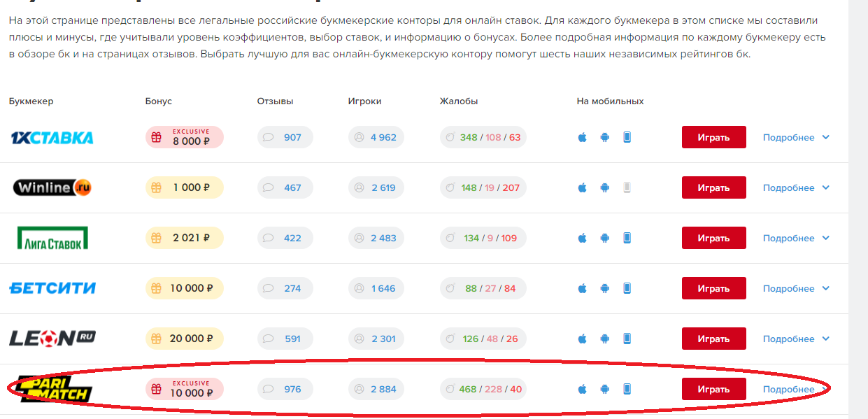Open complaints 134 / 9 / 109 for Лига Ставок

[483, 239]
